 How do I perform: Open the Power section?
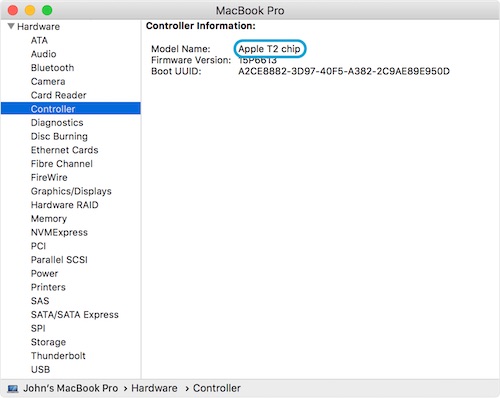(44, 273)
